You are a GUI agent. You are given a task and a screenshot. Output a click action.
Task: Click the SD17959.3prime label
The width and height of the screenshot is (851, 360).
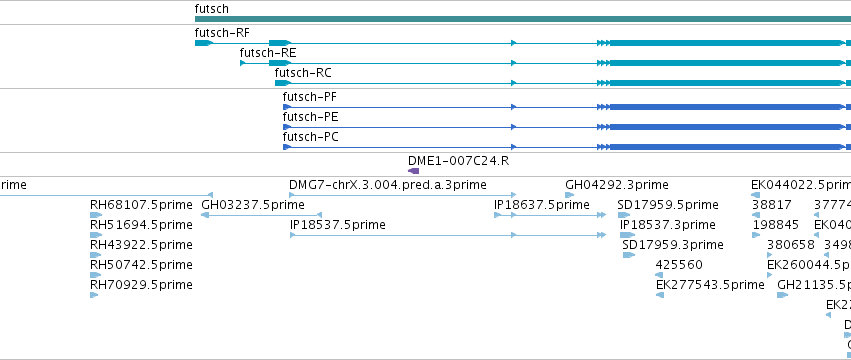click(x=673, y=245)
